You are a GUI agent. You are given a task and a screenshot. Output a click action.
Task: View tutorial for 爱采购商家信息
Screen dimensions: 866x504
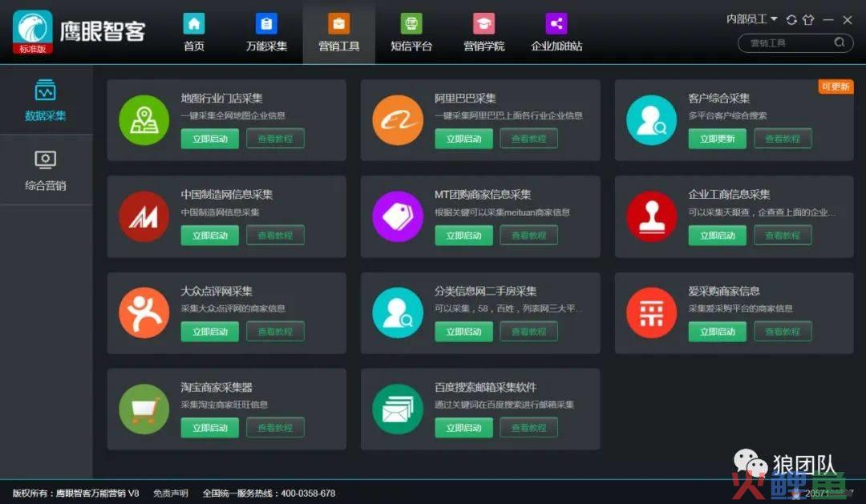click(x=783, y=331)
